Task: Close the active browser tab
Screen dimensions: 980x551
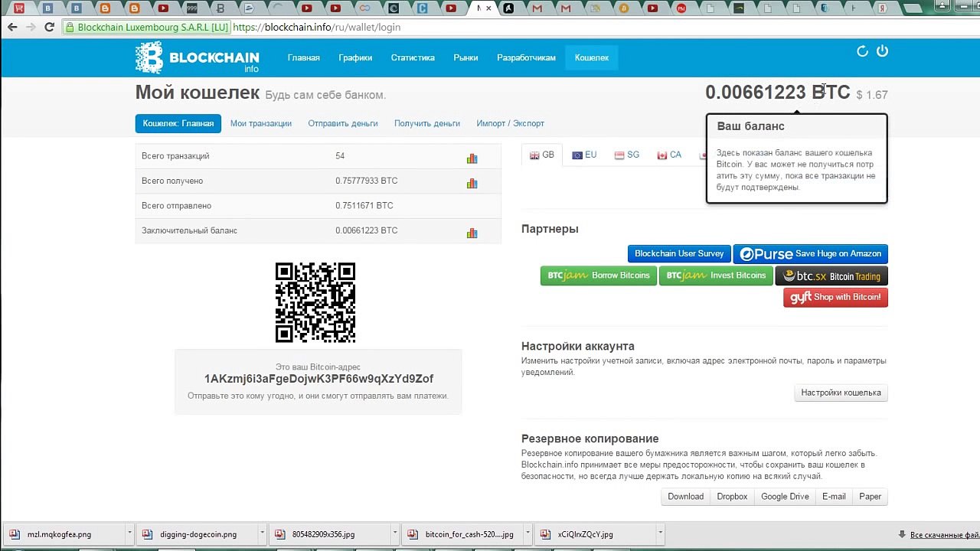Action: click(x=488, y=8)
